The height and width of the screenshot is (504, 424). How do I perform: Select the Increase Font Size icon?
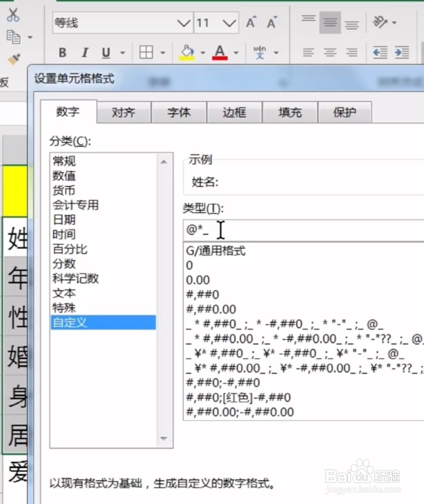coord(250,23)
